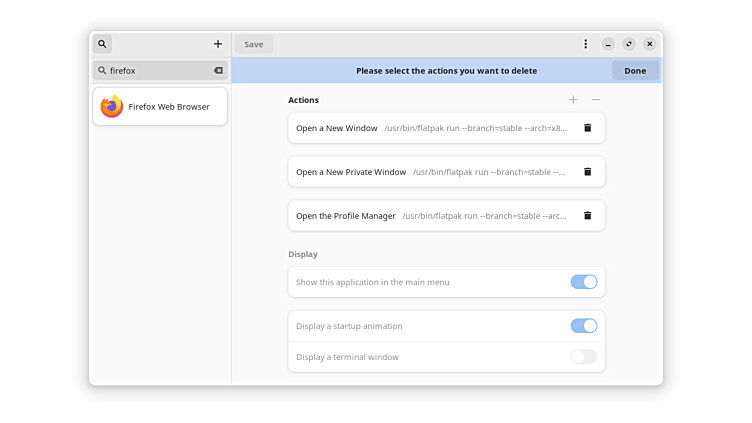
Task: Open the three-dot main menu
Action: (586, 44)
